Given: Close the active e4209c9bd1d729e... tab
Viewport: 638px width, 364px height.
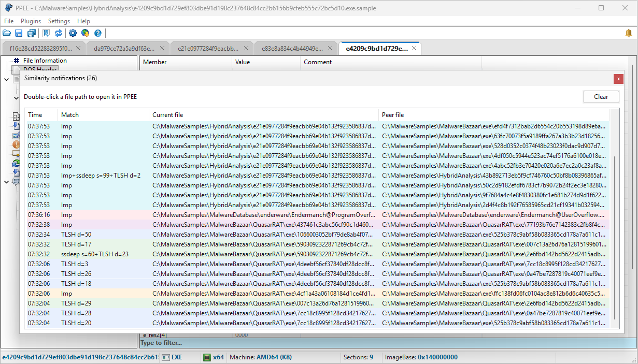Looking at the screenshot, I should pos(414,48).
